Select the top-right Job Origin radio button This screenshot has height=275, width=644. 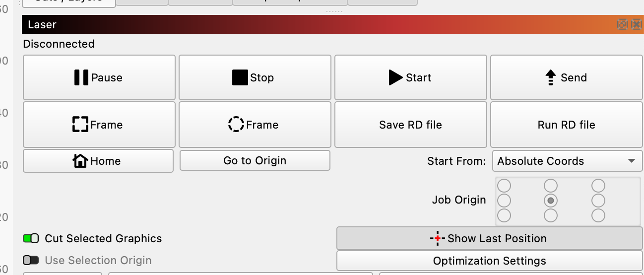click(598, 186)
